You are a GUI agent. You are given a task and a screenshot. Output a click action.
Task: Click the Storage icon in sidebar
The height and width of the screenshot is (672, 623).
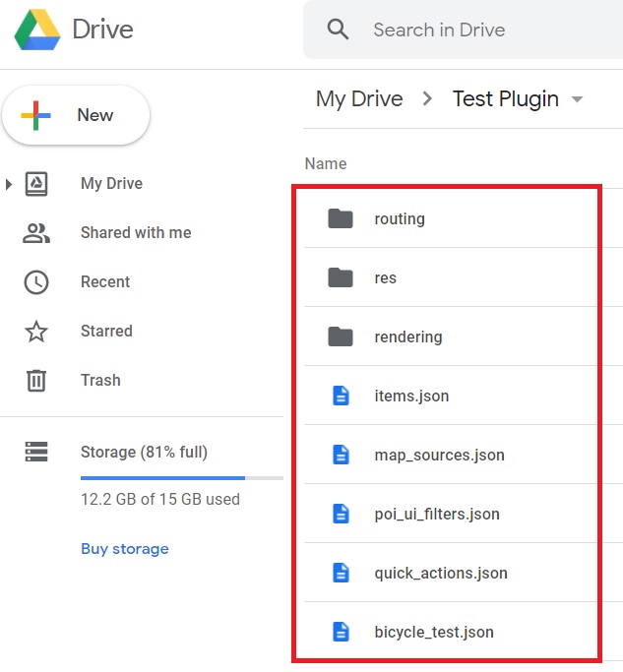pyautogui.click(x=36, y=453)
